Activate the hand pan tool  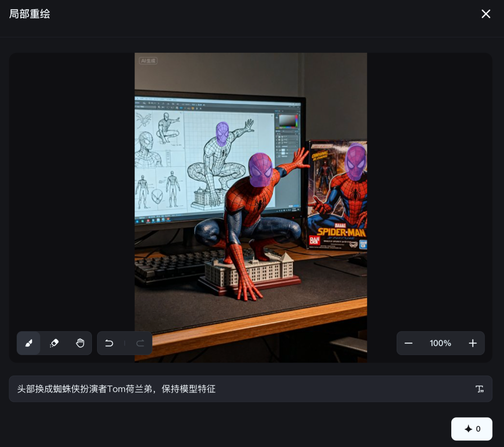tap(80, 343)
